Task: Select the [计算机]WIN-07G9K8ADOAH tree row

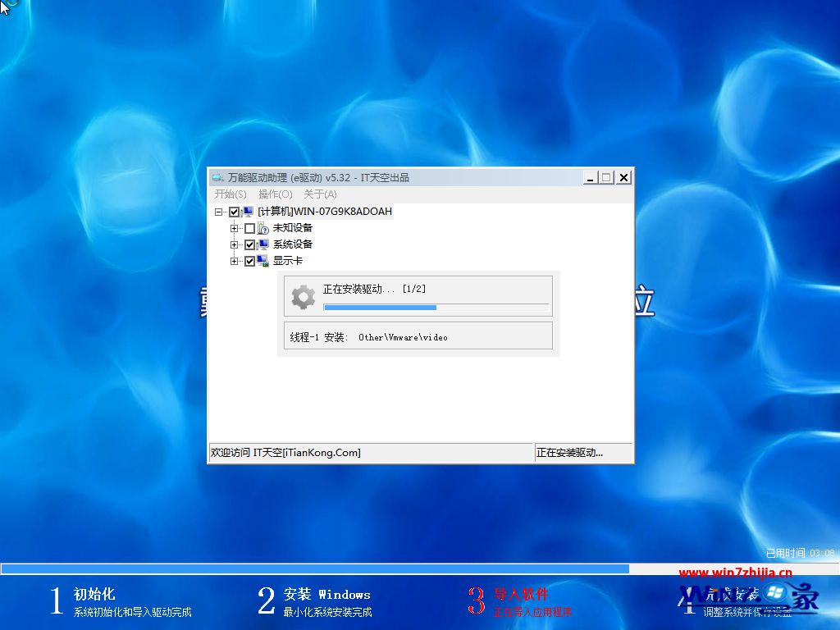Action: tap(325, 212)
